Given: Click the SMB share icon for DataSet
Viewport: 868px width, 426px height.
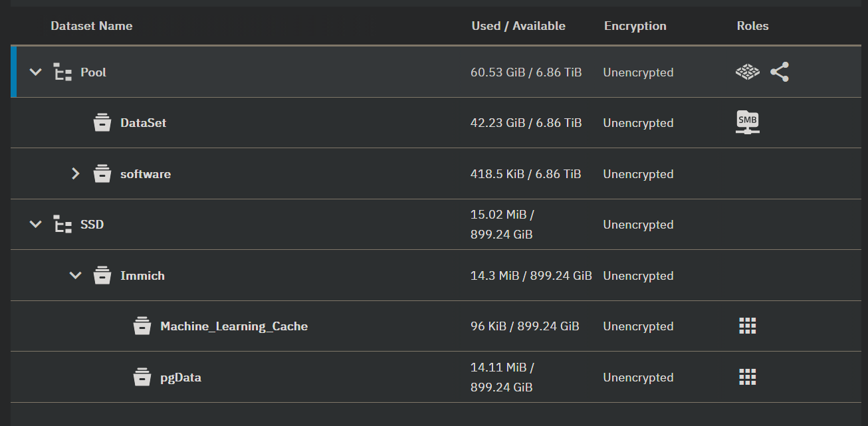Looking at the screenshot, I should (x=748, y=122).
